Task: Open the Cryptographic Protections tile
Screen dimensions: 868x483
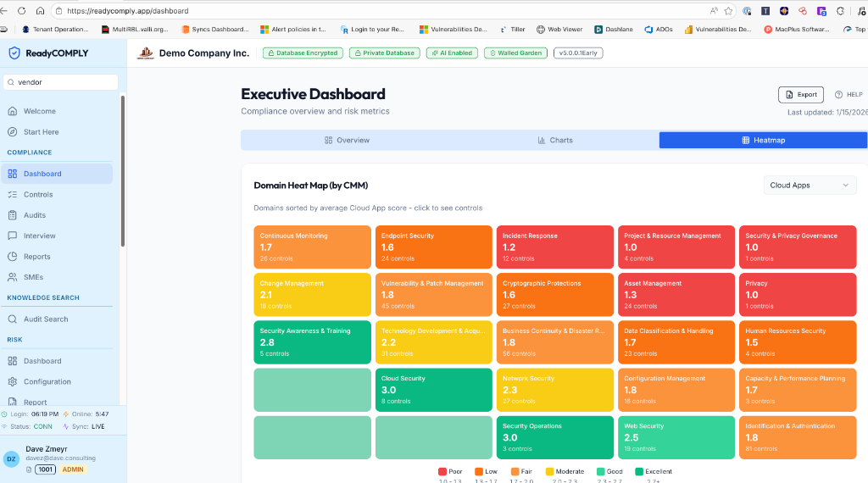Action: 554,294
